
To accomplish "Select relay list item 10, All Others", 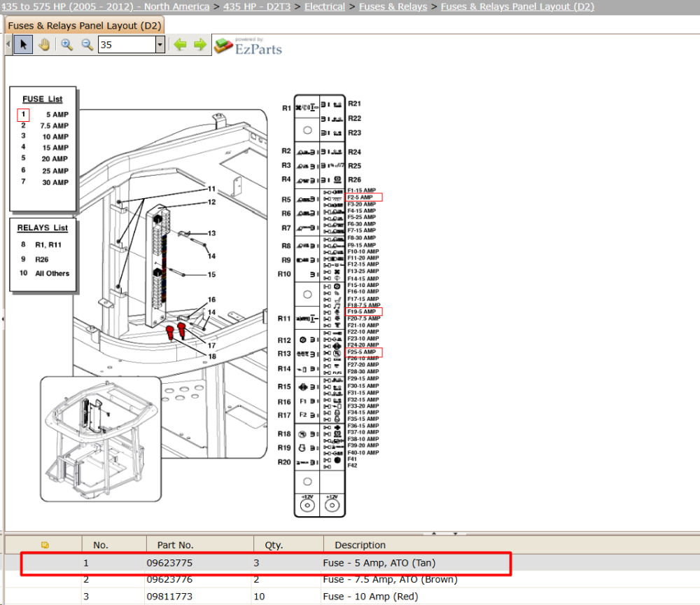I will (x=44, y=273).
